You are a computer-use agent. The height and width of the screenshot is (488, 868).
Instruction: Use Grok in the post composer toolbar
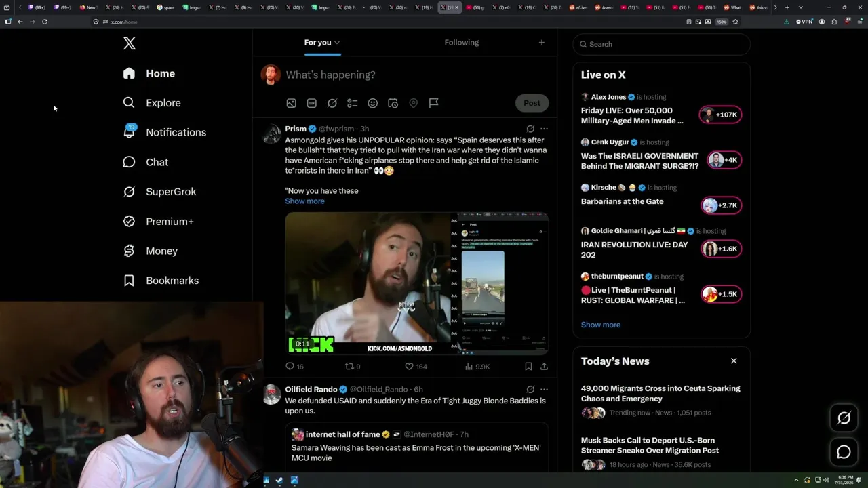tap(332, 103)
